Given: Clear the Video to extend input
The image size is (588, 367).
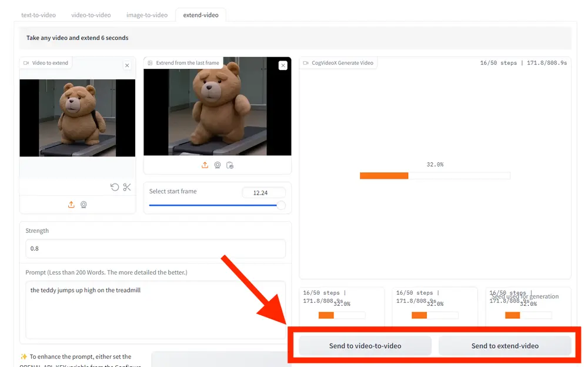Looking at the screenshot, I should click(x=127, y=65).
